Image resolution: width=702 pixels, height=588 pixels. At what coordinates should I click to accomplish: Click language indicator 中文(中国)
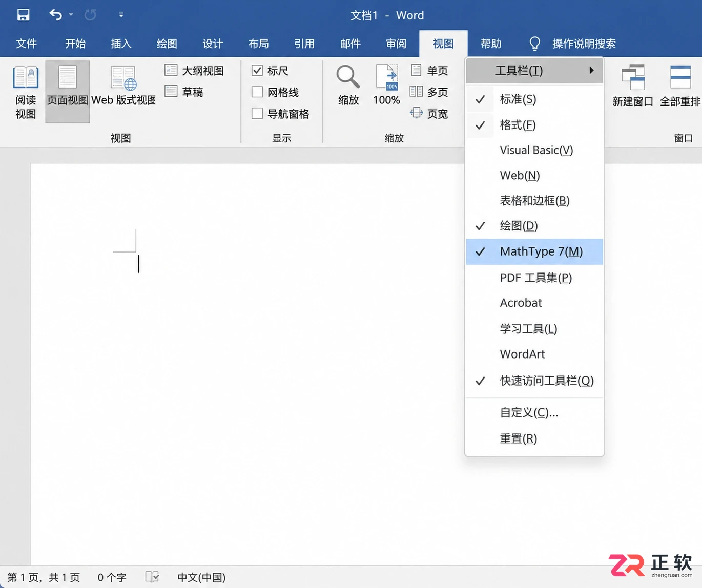point(201,577)
